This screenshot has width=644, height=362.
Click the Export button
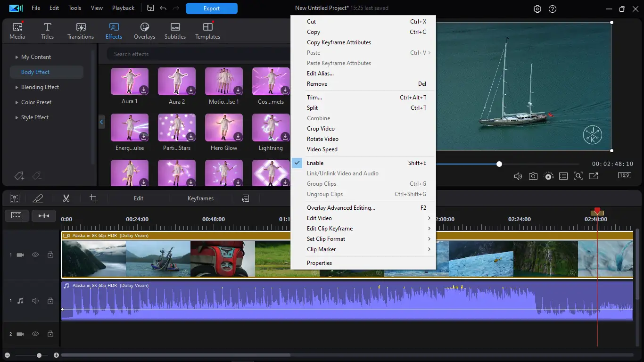pyautogui.click(x=211, y=8)
